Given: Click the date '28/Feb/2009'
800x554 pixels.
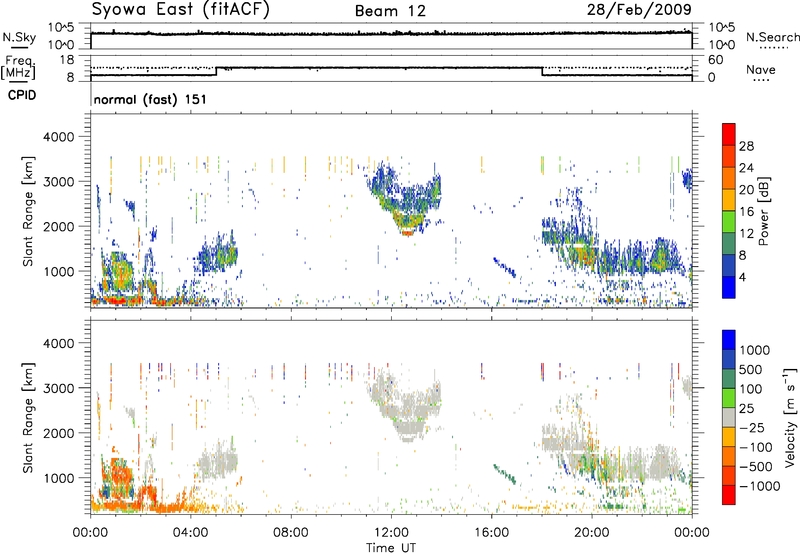Looking at the screenshot, I should pos(639,9).
